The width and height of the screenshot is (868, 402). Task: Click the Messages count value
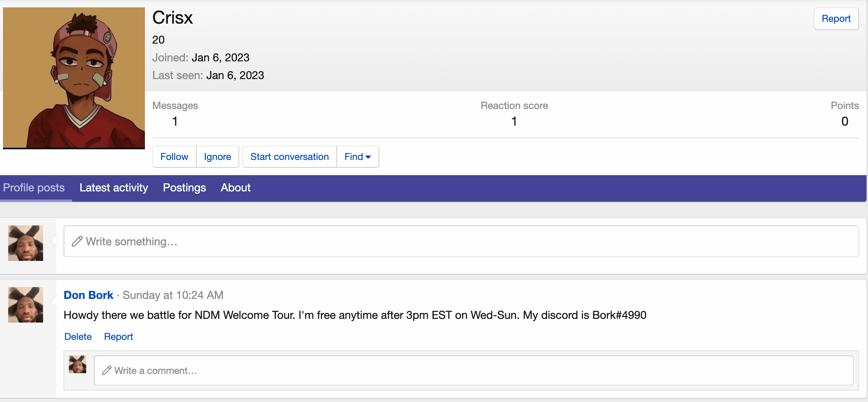[175, 121]
